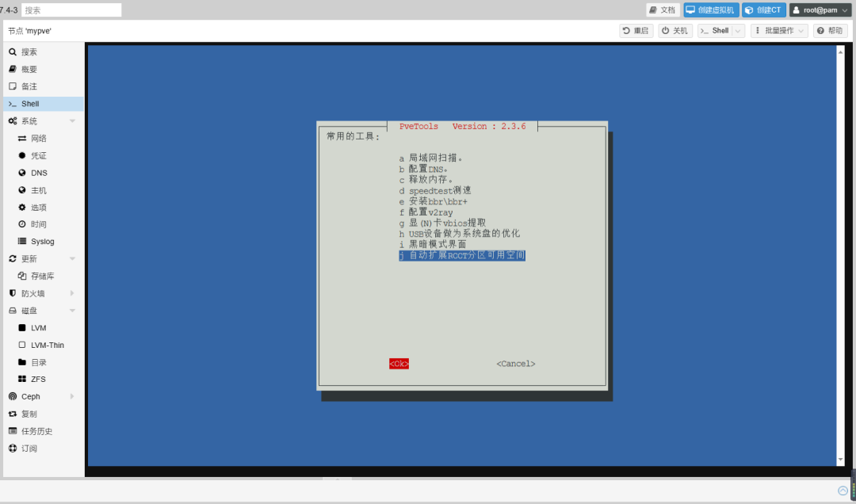Click the search magnifier icon in sidebar

(x=13, y=52)
